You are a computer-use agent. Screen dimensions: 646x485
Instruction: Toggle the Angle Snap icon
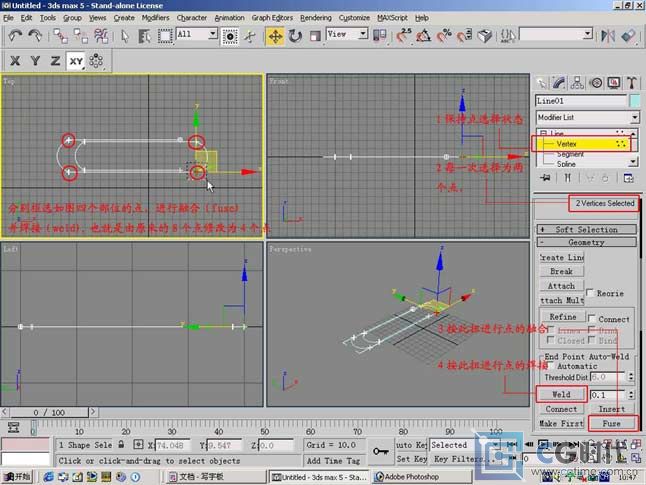coord(424,36)
